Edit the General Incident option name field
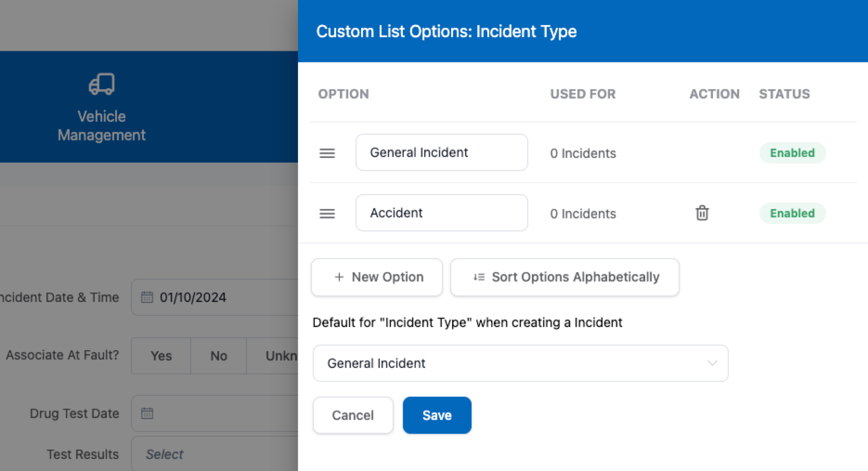The width and height of the screenshot is (868, 471). point(441,153)
